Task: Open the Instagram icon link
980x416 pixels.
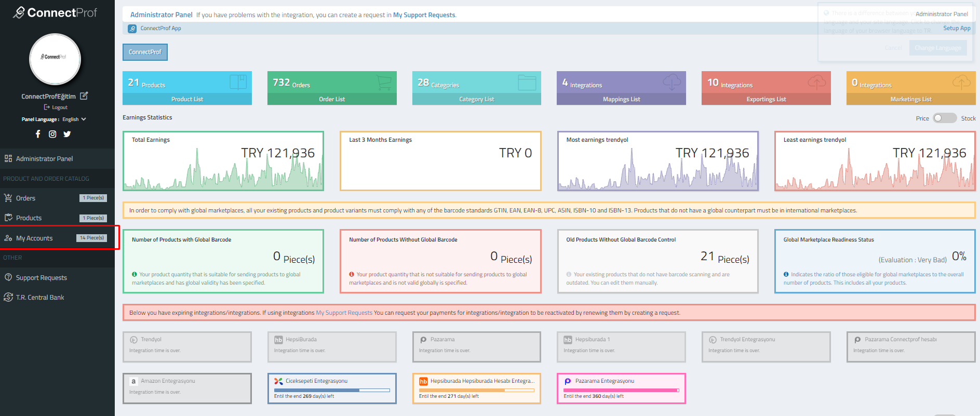Action: point(52,134)
